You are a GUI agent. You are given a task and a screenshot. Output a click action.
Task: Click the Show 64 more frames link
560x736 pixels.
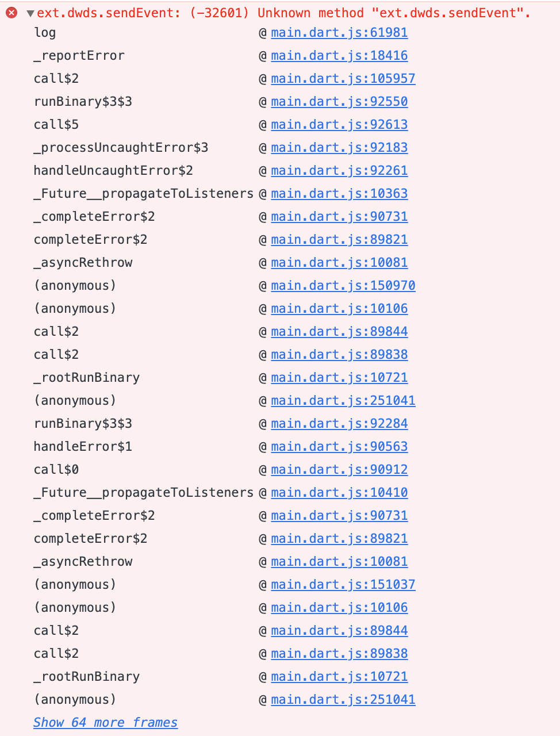pos(105,722)
